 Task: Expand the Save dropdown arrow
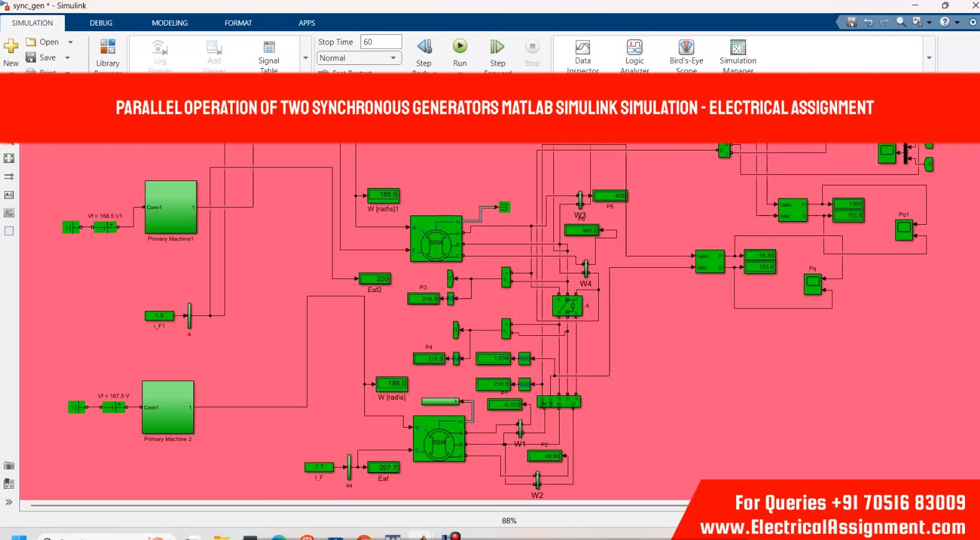click(x=67, y=57)
